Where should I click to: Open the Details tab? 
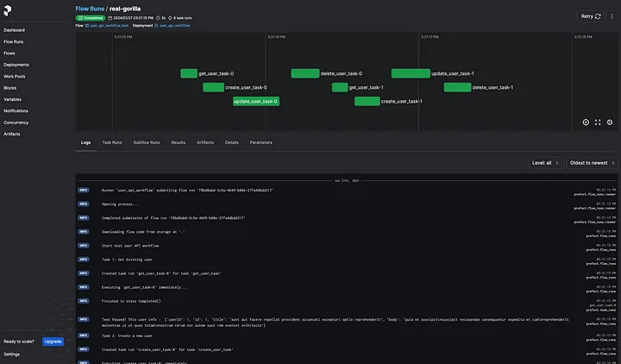(x=232, y=142)
